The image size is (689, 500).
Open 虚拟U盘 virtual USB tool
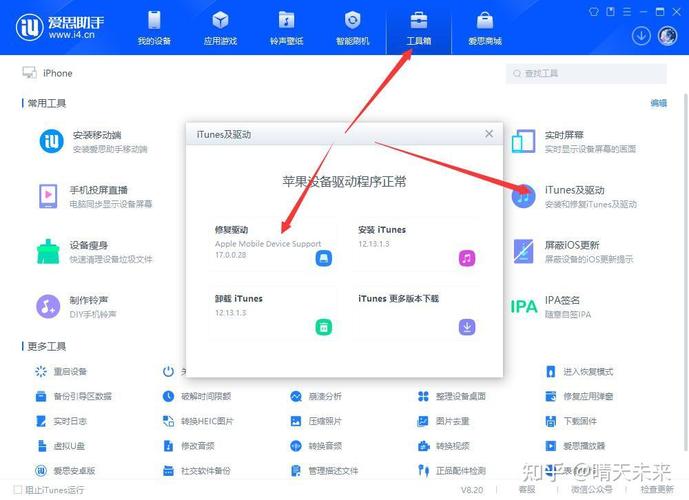(60, 446)
